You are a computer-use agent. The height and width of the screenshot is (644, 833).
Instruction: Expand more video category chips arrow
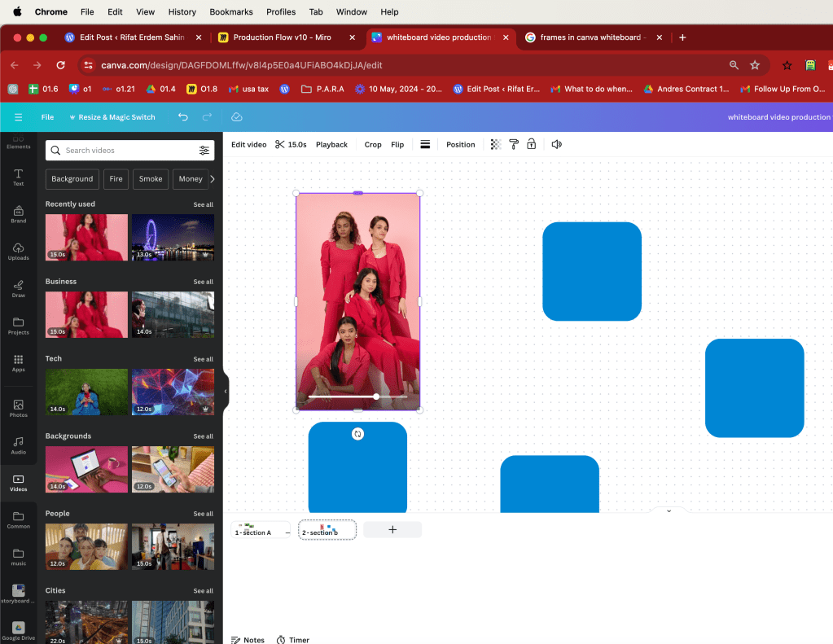click(x=213, y=179)
